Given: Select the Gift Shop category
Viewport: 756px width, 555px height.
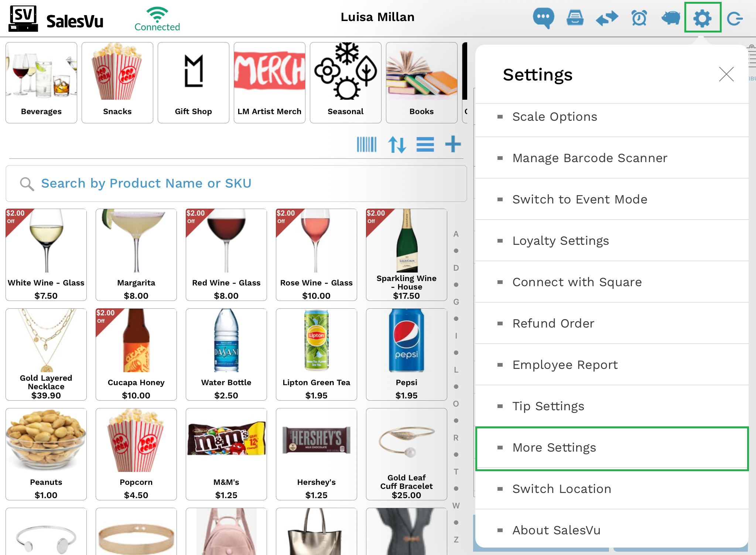Looking at the screenshot, I should [x=194, y=83].
